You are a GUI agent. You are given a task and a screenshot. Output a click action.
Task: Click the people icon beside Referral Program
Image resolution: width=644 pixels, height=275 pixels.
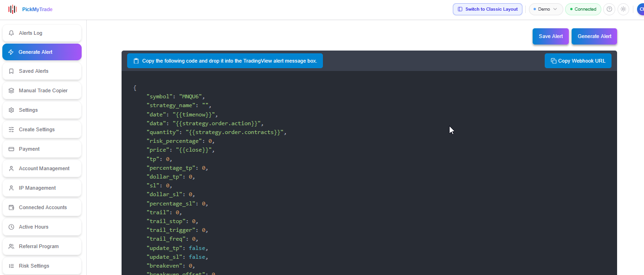[11, 246]
